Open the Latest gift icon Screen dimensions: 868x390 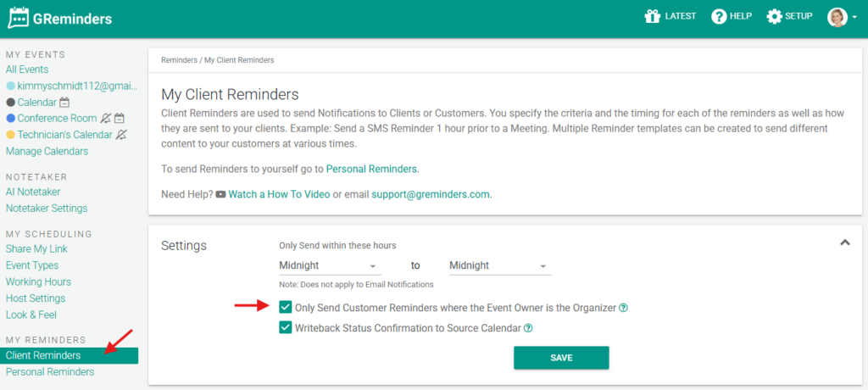651,16
